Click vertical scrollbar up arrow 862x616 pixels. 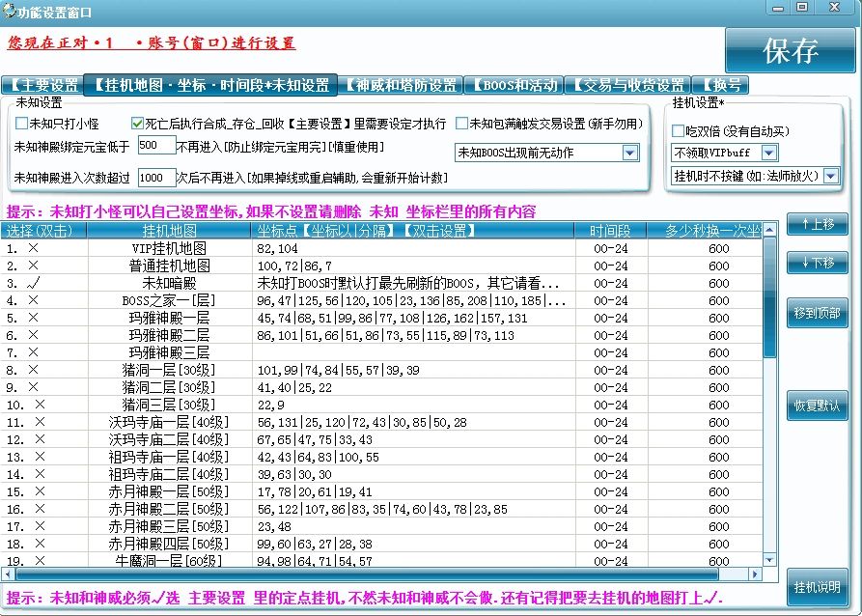pyautogui.click(x=769, y=230)
